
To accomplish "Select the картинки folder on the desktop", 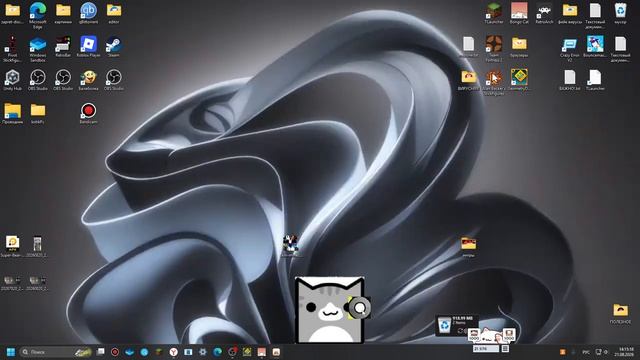I will (63, 13).
